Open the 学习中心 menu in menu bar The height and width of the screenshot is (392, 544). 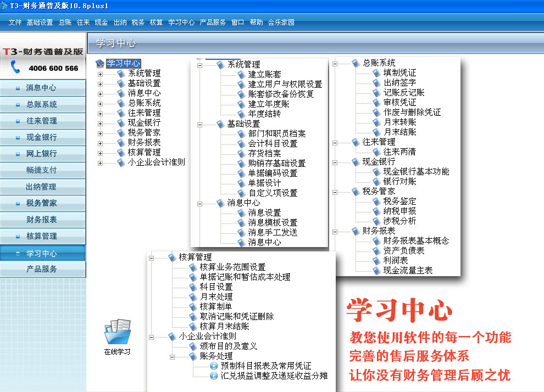(181, 23)
